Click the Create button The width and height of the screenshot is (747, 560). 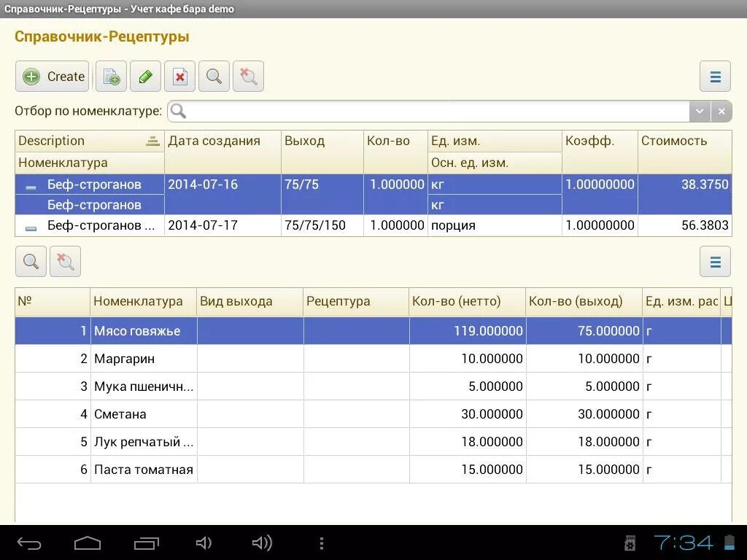pos(52,76)
